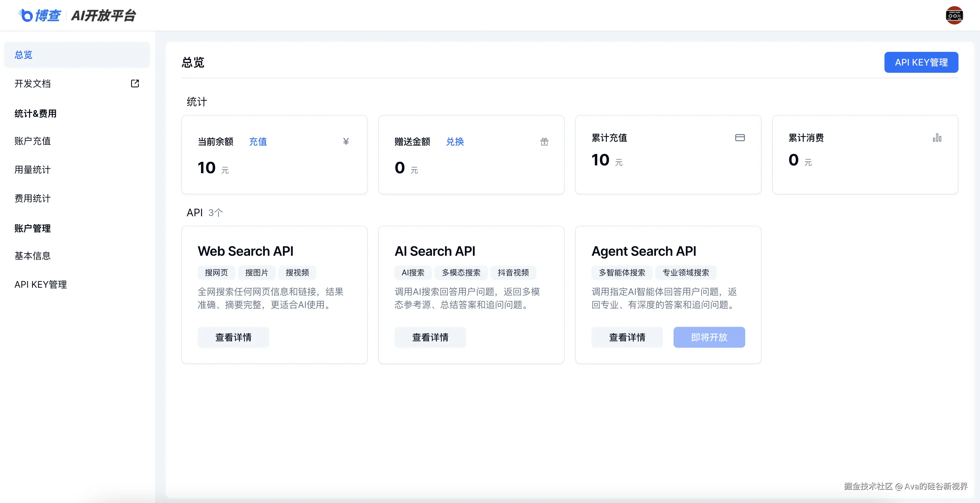The height and width of the screenshot is (503, 980).
Task: Open API KEY管理 in the sidebar menu
Action: [41, 284]
